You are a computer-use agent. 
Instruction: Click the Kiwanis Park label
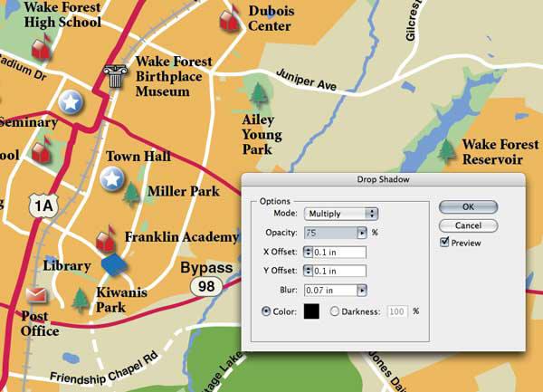[x=121, y=300]
